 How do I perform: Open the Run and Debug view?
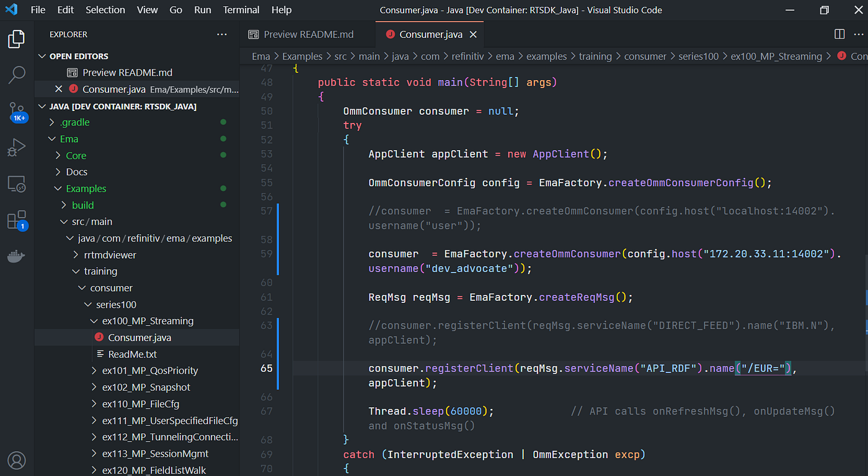tap(16, 148)
